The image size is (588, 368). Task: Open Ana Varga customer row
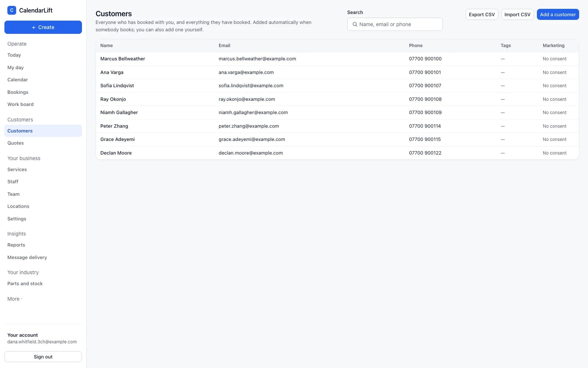[x=337, y=72]
